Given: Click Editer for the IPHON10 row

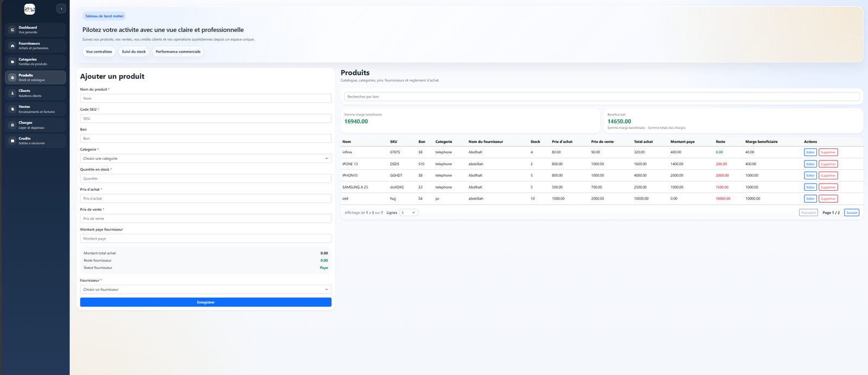Looking at the screenshot, I should tap(810, 176).
